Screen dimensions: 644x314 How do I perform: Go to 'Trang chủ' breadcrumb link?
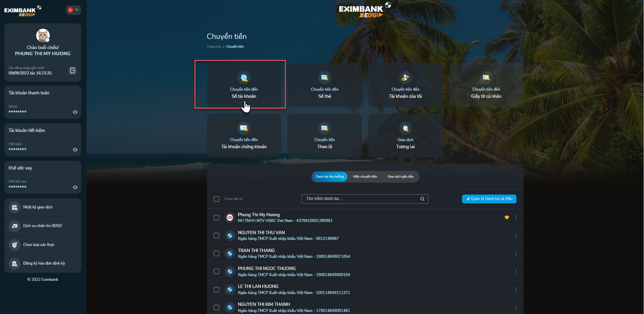tap(214, 47)
